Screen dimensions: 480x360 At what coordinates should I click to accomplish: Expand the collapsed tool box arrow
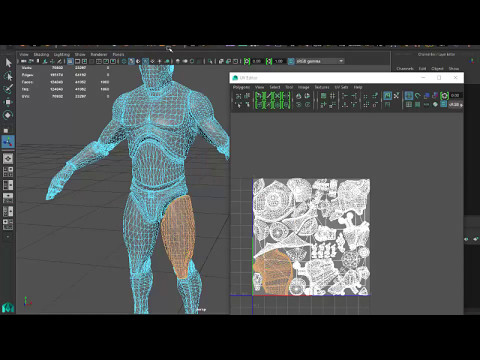pyautogui.click(x=8, y=237)
